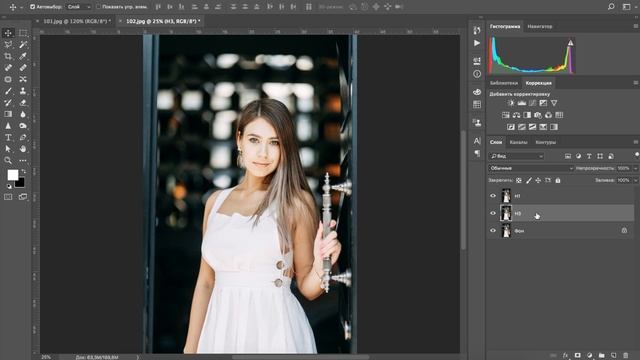Viewport: 640px width, 360px height.
Task: Open layer styles fx menu
Action: (x=565, y=356)
